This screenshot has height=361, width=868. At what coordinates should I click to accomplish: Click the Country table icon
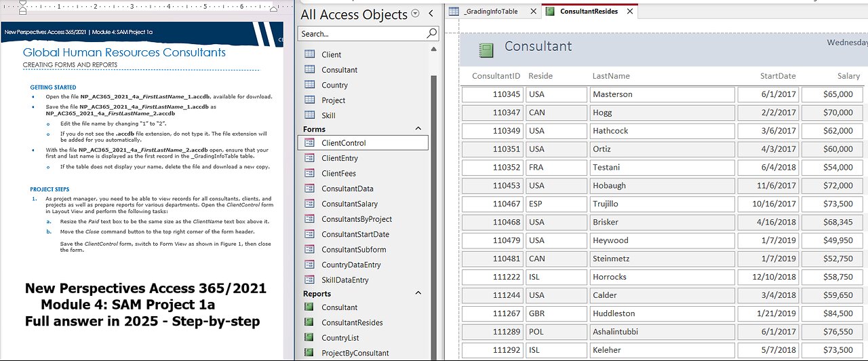pyautogui.click(x=309, y=85)
